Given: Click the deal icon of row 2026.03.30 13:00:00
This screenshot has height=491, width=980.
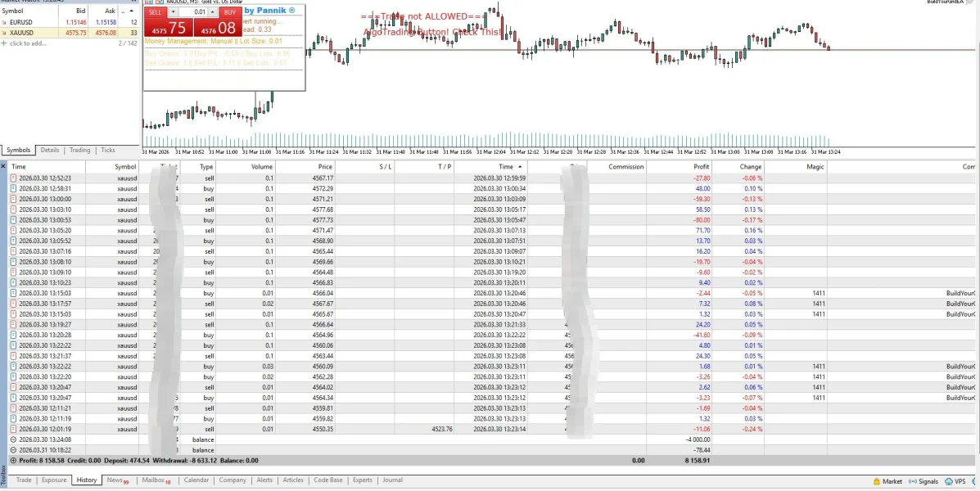Looking at the screenshot, I should 14,200.
